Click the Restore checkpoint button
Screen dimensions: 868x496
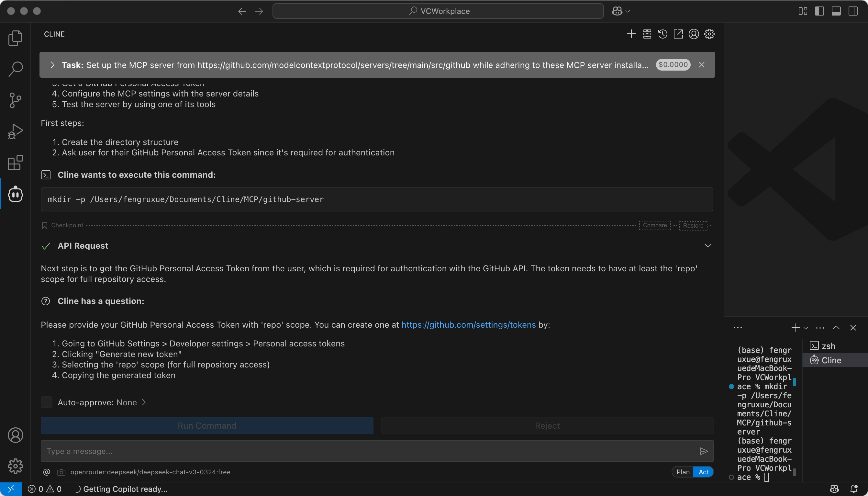pyautogui.click(x=693, y=226)
